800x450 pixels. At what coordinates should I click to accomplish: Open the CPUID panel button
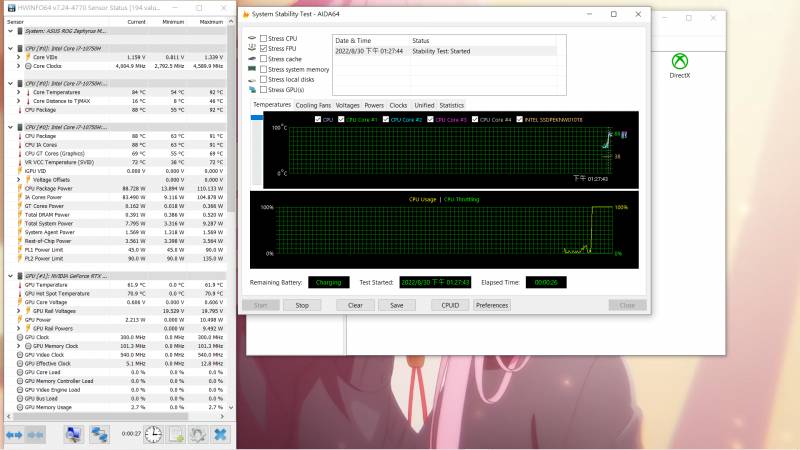pyautogui.click(x=450, y=305)
